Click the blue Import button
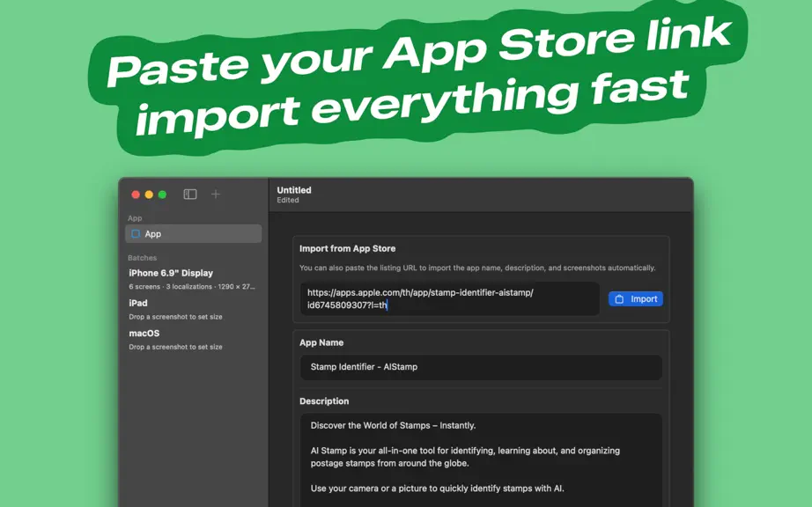 click(636, 299)
